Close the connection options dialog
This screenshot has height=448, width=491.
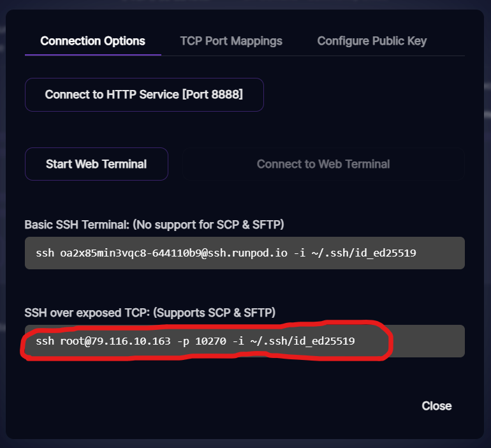(437, 406)
